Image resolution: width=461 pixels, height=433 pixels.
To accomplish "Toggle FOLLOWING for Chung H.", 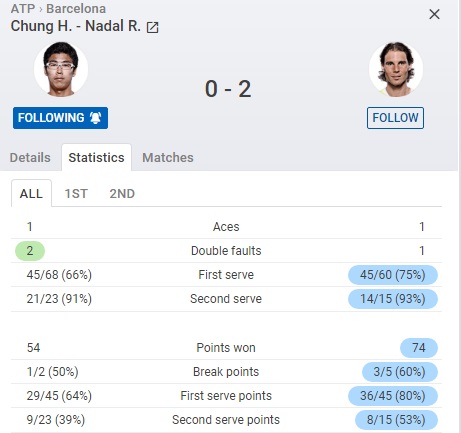I will coord(60,118).
